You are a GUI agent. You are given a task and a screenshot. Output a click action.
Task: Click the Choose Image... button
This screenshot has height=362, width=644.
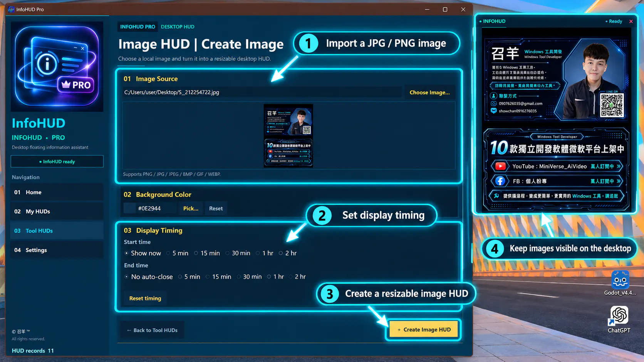pyautogui.click(x=429, y=92)
